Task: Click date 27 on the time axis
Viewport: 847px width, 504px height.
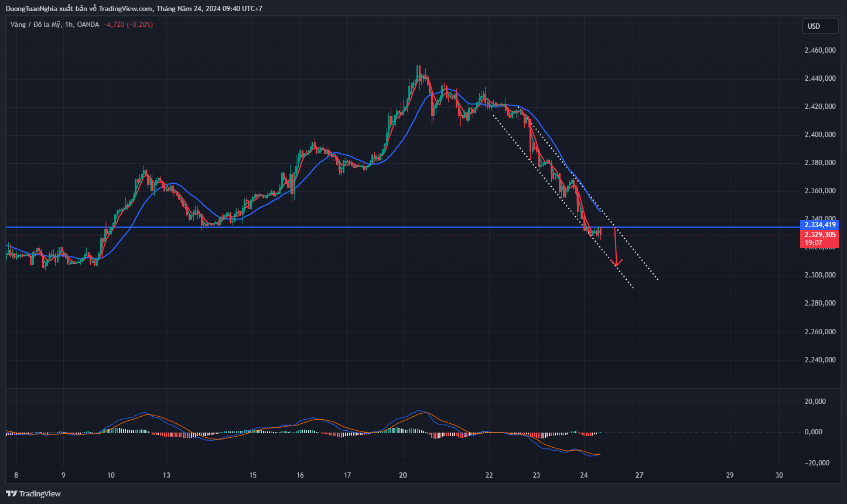Action: click(639, 475)
